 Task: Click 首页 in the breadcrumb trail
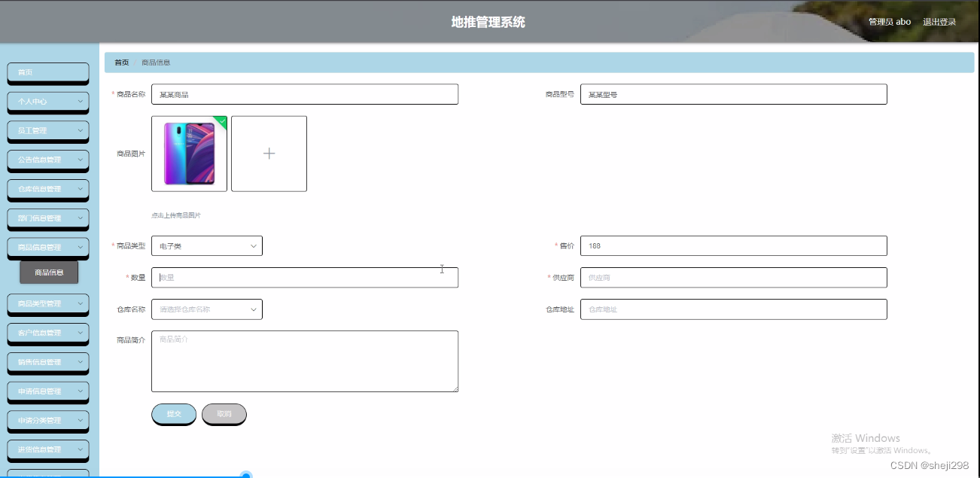coord(120,62)
